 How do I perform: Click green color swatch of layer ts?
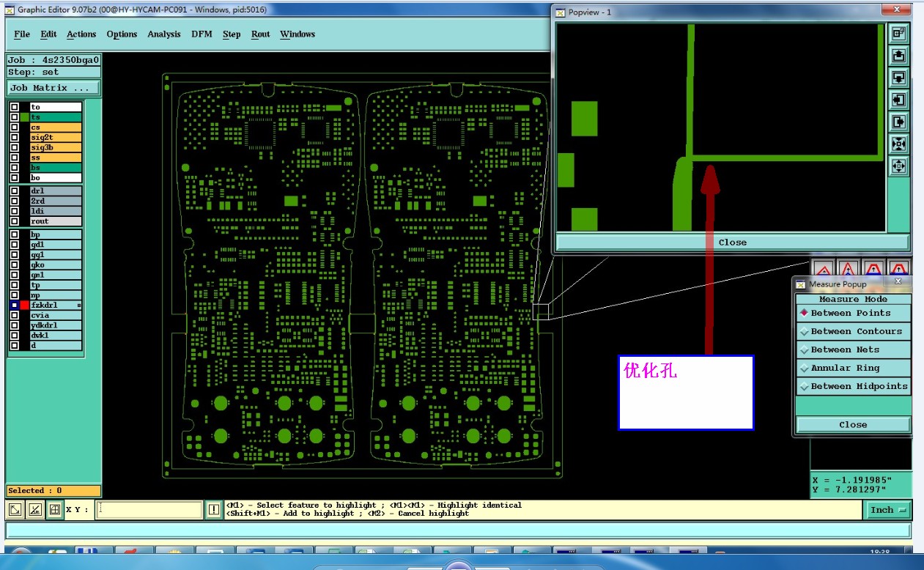pos(24,117)
